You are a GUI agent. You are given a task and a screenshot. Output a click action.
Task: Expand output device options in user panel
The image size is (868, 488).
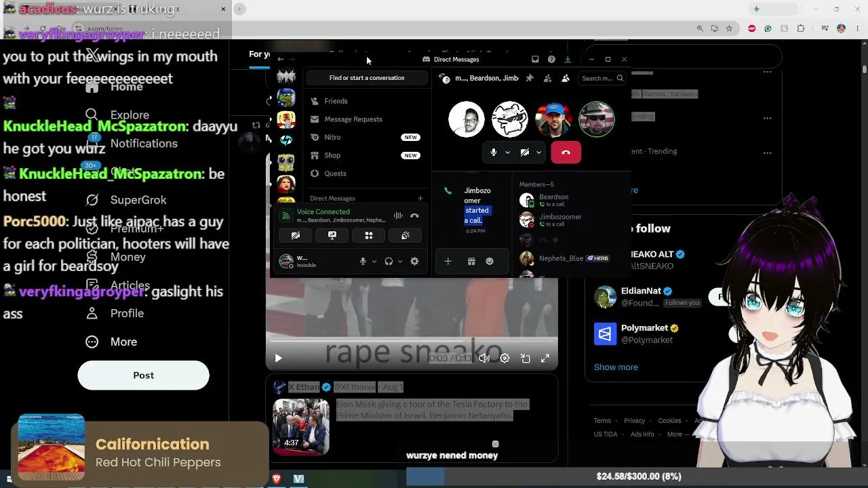399,261
